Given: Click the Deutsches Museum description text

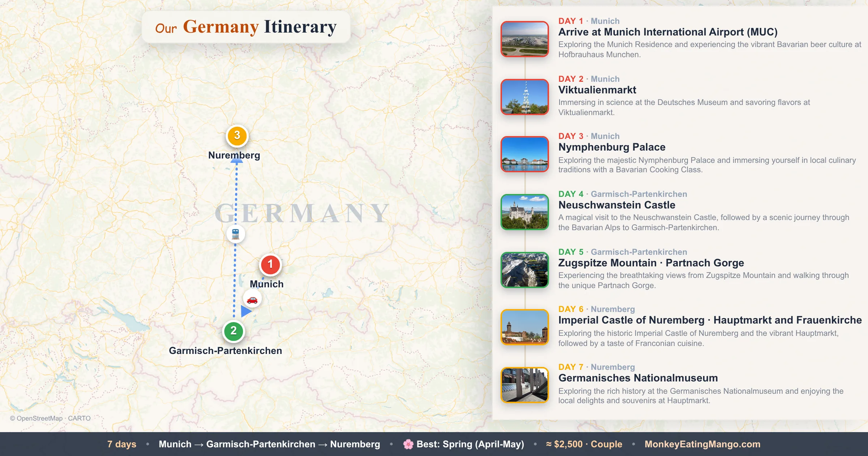Looking at the screenshot, I should [684, 107].
